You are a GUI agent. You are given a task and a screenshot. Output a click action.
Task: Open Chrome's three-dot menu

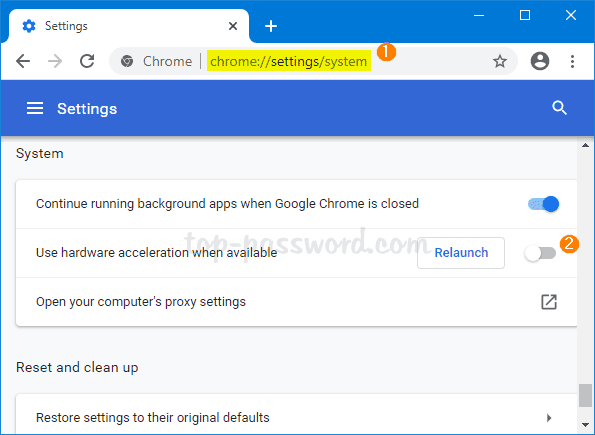click(572, 61)
